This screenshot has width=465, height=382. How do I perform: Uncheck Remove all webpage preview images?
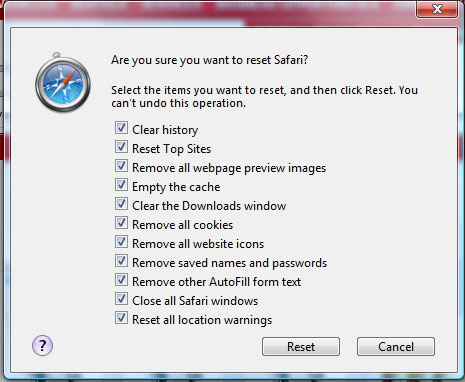(x=121, y=166)
